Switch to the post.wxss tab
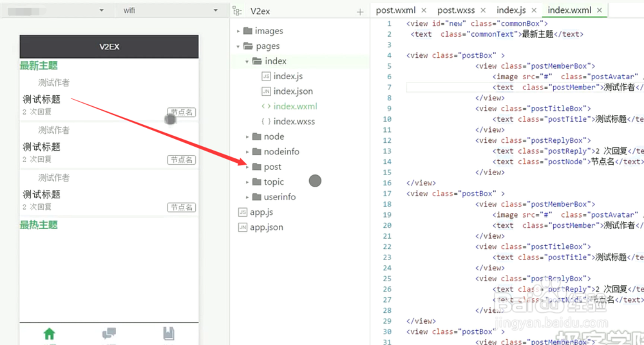Image resolution: width=644 pixels, height=345 pixels. [455, 10]
